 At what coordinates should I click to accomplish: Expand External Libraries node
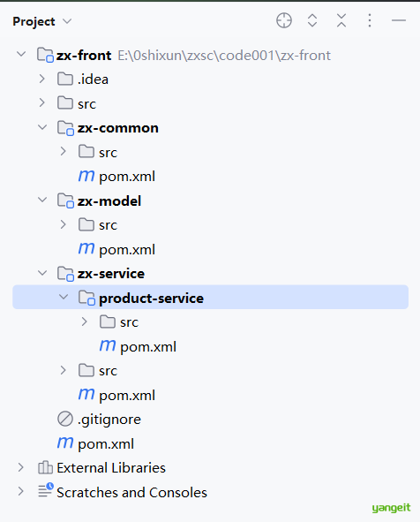(x=20, y=467)
